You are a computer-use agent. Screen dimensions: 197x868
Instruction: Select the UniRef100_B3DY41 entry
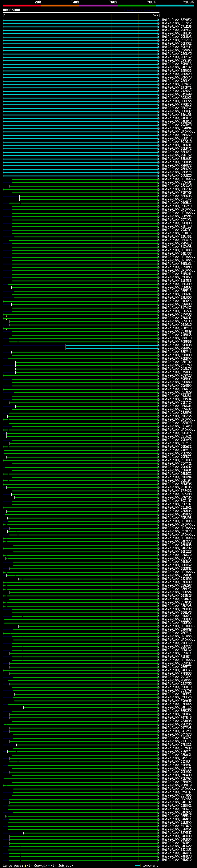point(177,352)
